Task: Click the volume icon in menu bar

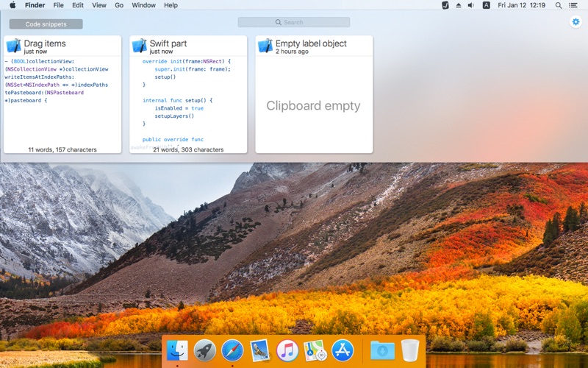Action: click(471, 5)
